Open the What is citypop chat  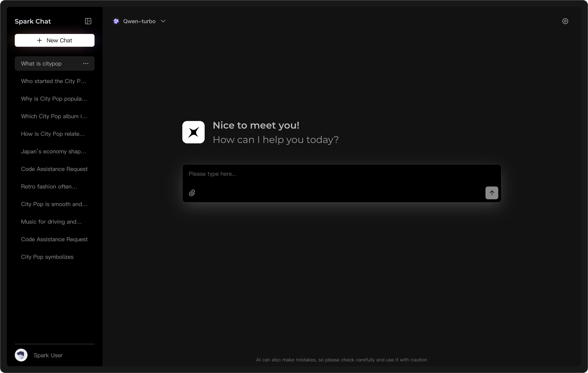(41, 63)
